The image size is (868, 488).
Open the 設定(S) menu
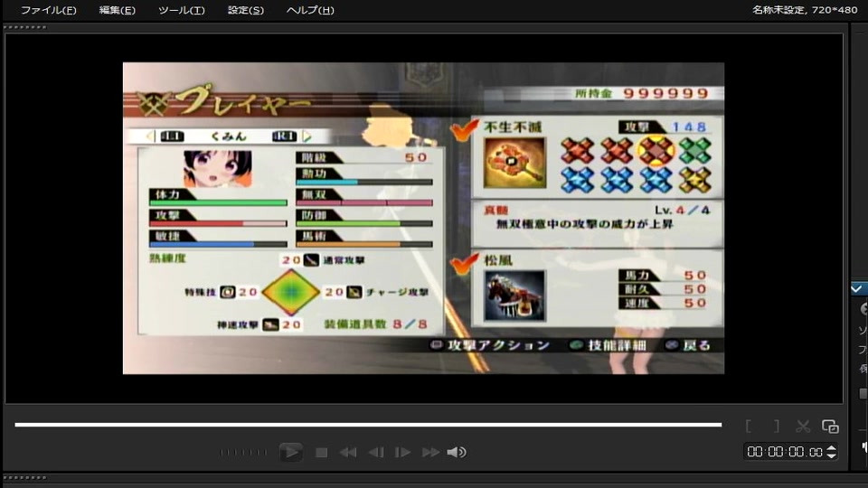[x=246, y=10]
